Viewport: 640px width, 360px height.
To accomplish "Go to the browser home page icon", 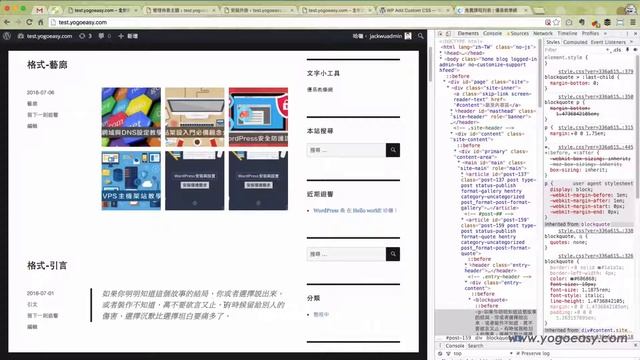I will click(40, 22).
